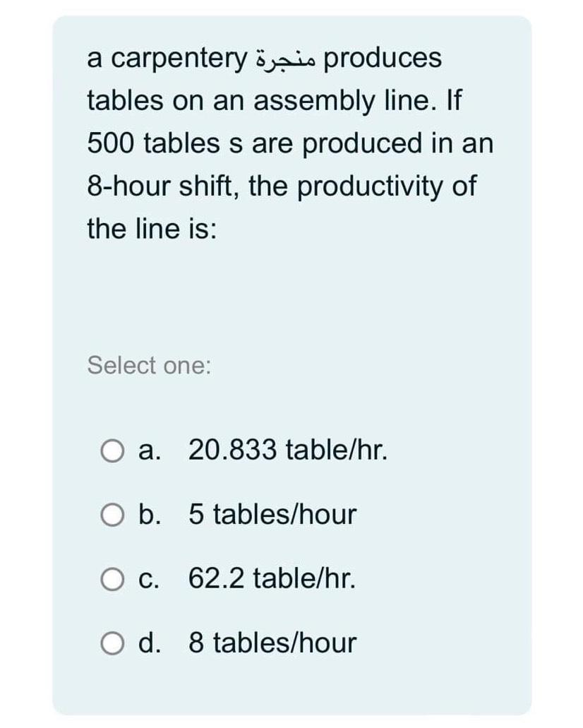Click the option letter 'c.'
Image resolution: width=583 pixels, height=728 pixels.
pyautogui.click(x=148, y=579)
